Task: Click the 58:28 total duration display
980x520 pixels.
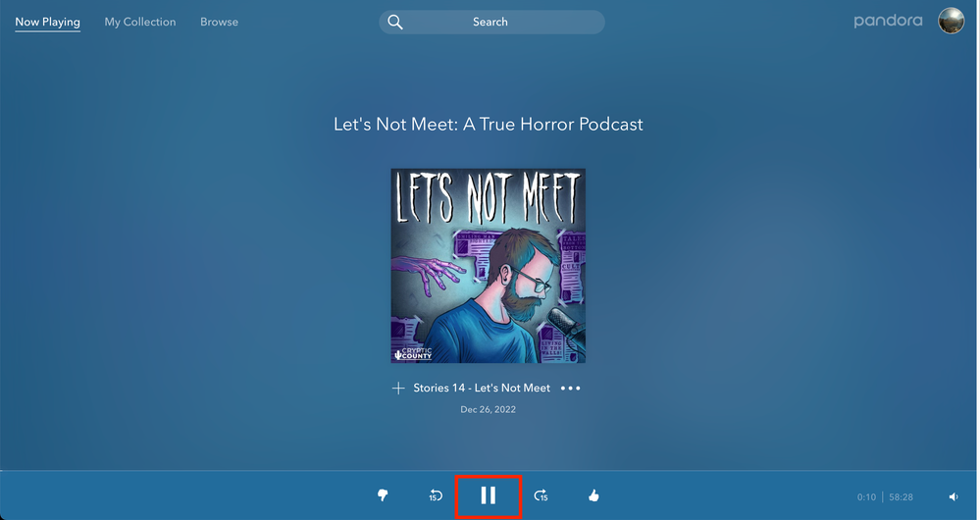Action: pyautogui.click(x=901, y=497)
